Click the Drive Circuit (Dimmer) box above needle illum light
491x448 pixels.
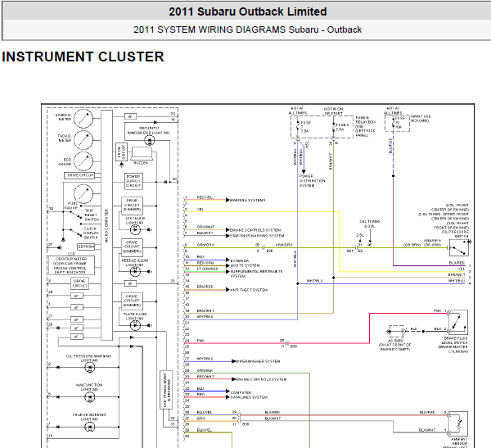[x=132, y=247]
